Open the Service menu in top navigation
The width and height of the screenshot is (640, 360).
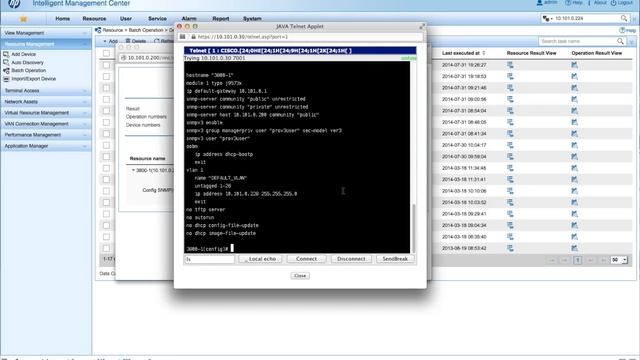pyautogui.click(x=157, y=19)
